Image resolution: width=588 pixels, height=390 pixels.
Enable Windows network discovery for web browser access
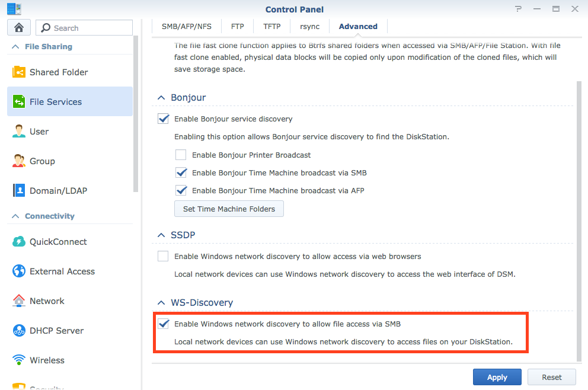(x=163, y=256)
